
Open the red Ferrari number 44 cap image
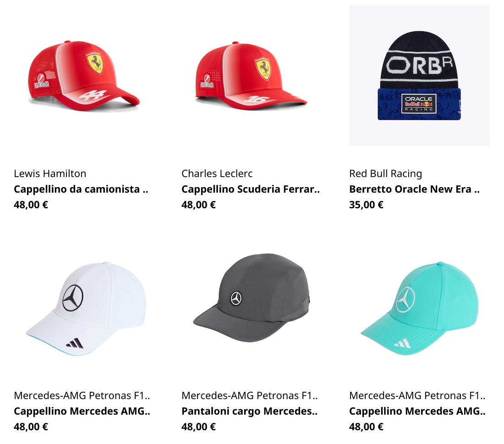(x=83, y=76)
